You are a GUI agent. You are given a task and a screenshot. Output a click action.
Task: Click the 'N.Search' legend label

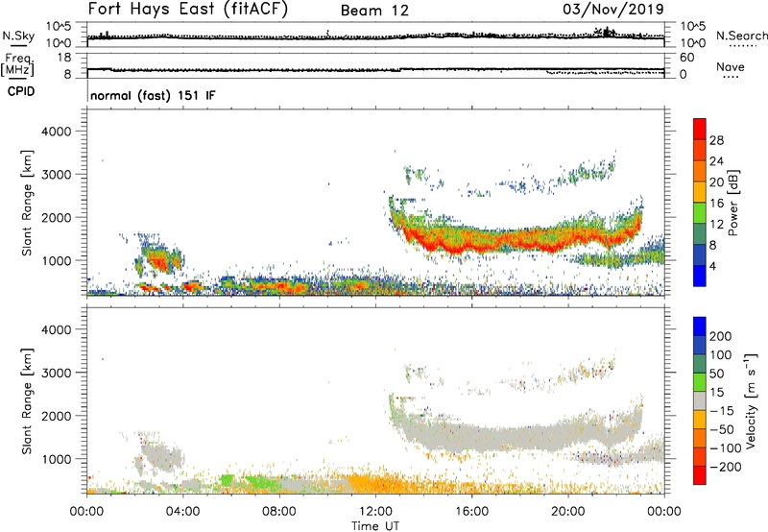[x=741, y=36]
